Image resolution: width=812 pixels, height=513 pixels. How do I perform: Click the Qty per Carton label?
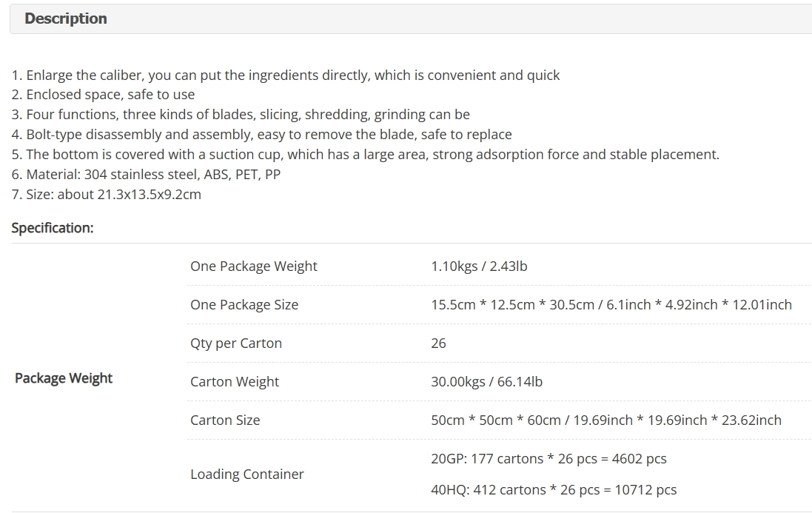click(235, 343)
